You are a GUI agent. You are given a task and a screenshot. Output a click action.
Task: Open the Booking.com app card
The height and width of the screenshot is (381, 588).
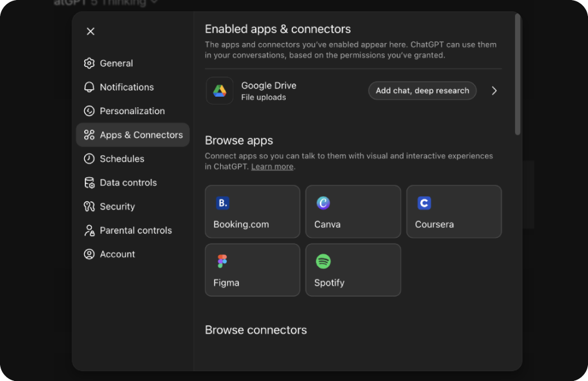(x=253, y=211)
